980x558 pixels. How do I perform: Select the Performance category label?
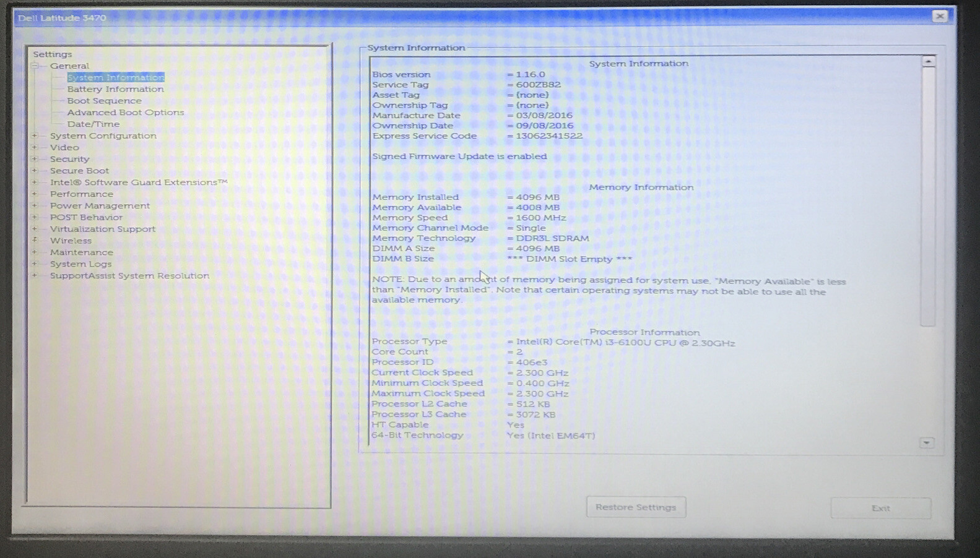pyautogui.click(x=81, y=194)
